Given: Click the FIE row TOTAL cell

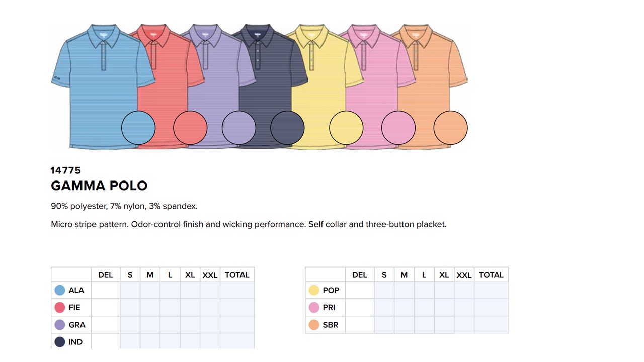Looking at the screenshot, I should [x=237, y=307].
